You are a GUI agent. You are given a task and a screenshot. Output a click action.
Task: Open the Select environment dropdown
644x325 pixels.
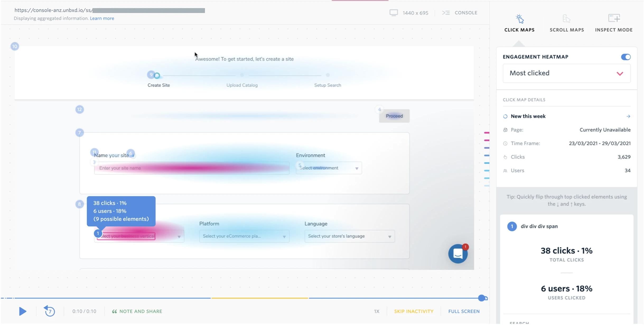pos(329,168)
